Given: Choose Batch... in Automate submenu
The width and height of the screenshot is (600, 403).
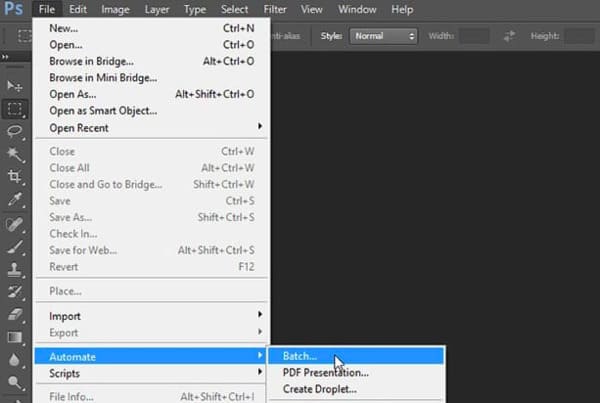Looking at the screenshot, I should [356, 356].
